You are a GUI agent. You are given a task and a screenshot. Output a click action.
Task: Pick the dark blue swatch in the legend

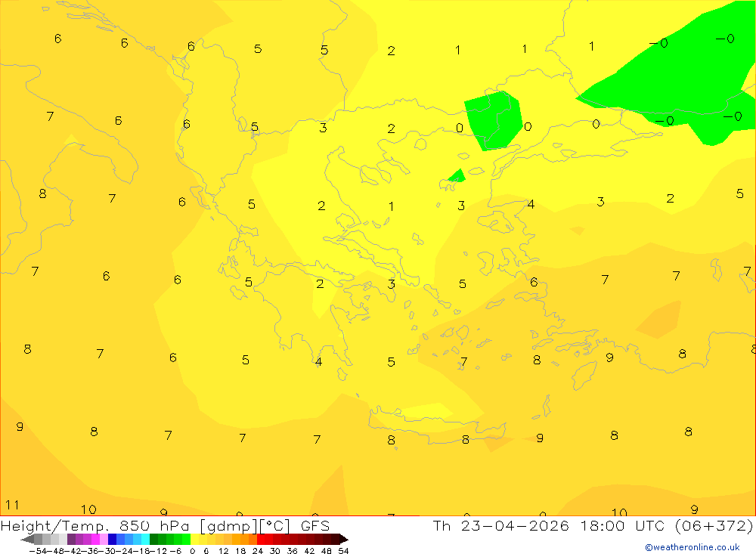point(113,540)
